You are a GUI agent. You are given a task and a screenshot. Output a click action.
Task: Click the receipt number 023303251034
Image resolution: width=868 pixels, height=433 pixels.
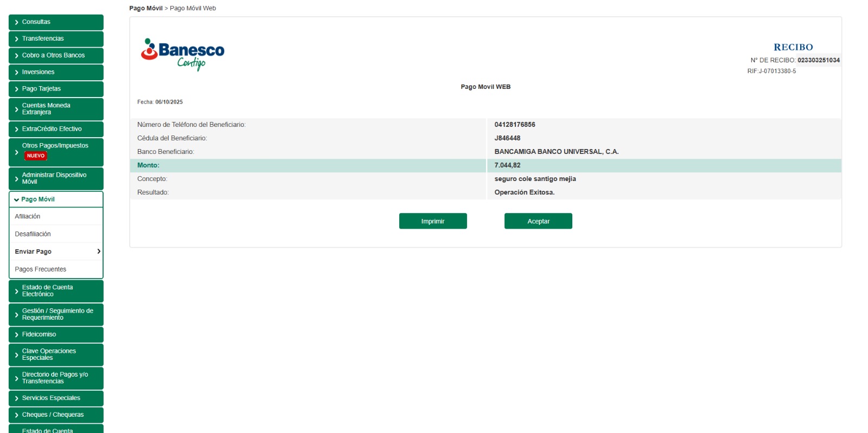(x=818, y=60)
